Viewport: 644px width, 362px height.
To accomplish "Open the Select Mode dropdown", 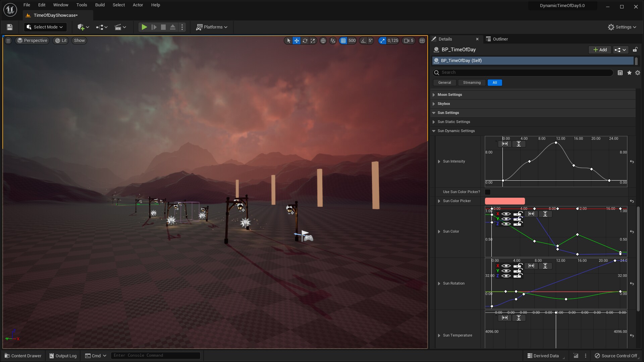I will coord(45,27).
